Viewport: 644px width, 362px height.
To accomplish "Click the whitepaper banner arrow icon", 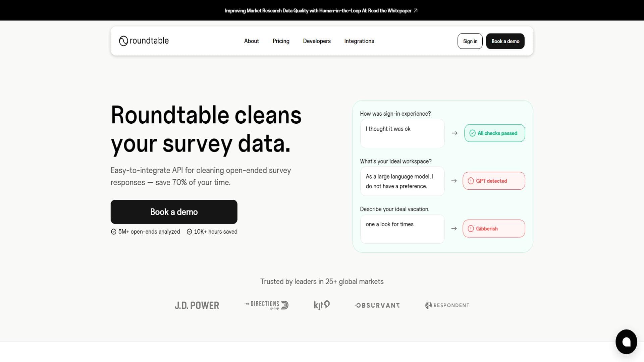I will tap(416, 11).
